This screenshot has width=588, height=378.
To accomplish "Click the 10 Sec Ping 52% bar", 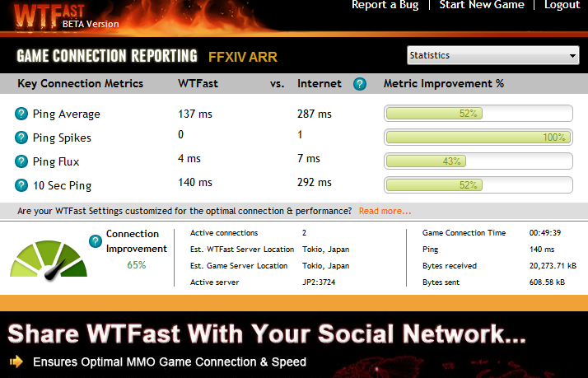I will [x=478, y=184].
